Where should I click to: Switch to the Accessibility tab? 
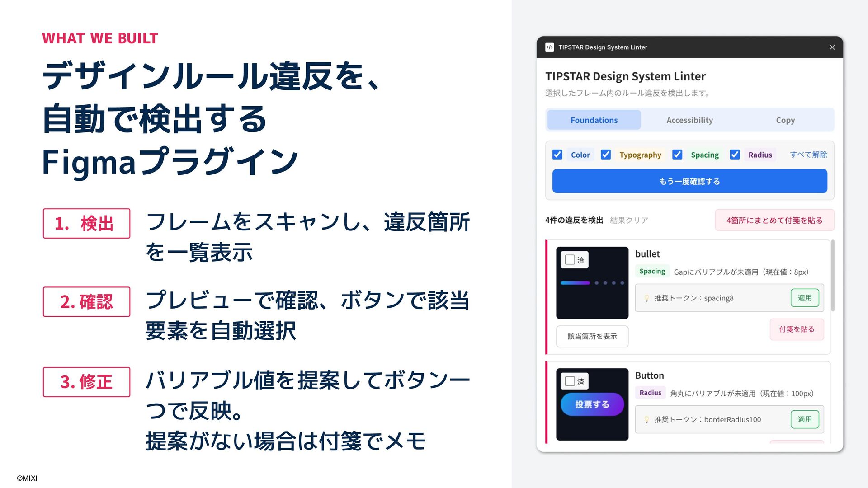[x=689, y=120]
